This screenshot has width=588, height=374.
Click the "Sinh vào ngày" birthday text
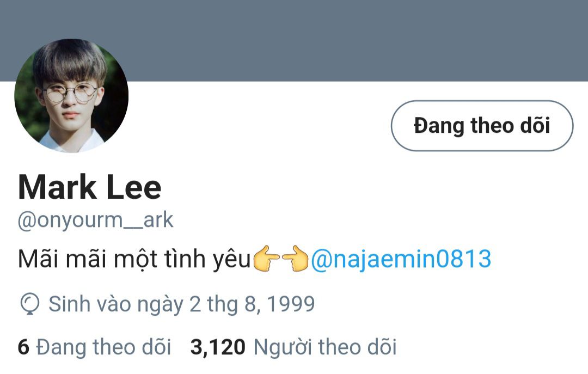click(116, 304)
